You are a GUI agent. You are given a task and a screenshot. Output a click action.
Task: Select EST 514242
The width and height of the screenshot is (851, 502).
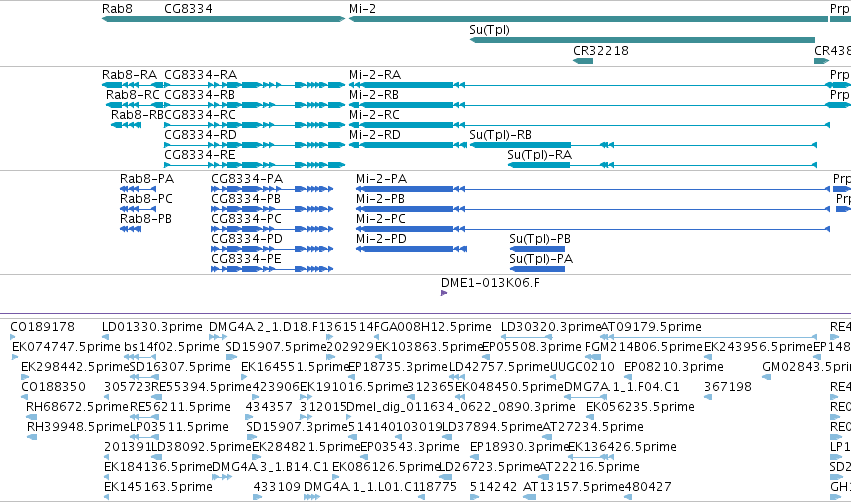pyautogui.click(x=493, y=487)
